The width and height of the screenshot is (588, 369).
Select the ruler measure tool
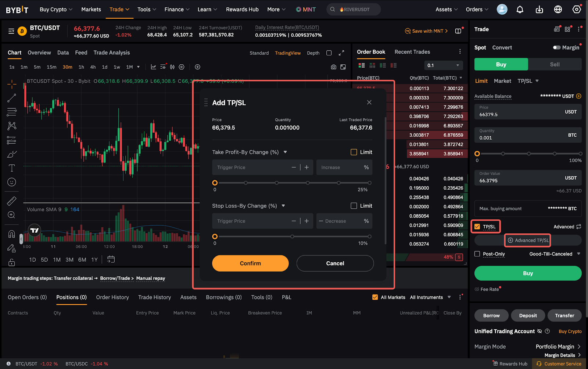tap(12, 201)
